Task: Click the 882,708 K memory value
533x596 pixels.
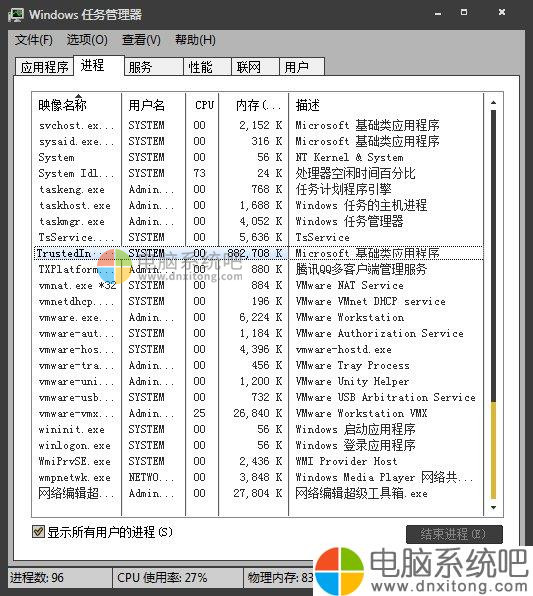Action: click(255, 253)
